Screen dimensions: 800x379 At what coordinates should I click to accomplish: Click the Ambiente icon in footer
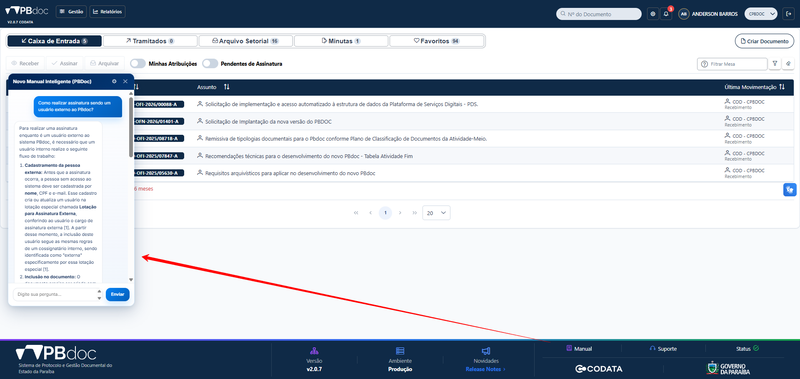400,350
